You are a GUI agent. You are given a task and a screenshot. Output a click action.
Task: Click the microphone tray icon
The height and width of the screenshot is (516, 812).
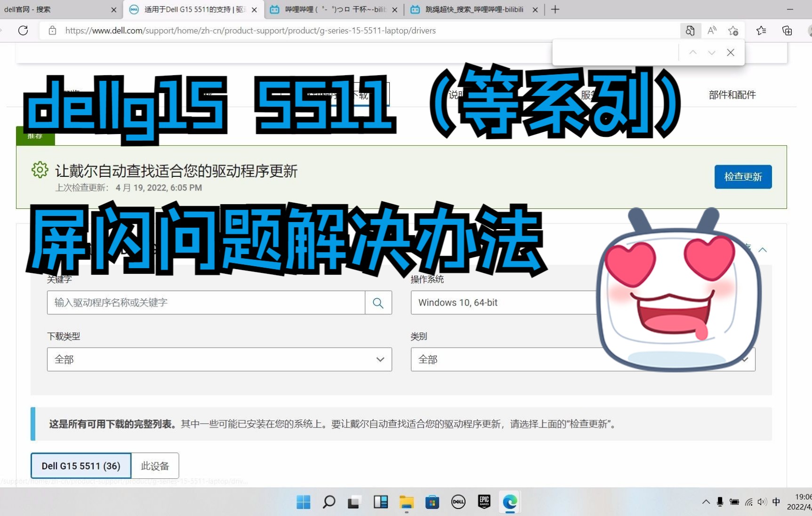click(x=720, y=502)
